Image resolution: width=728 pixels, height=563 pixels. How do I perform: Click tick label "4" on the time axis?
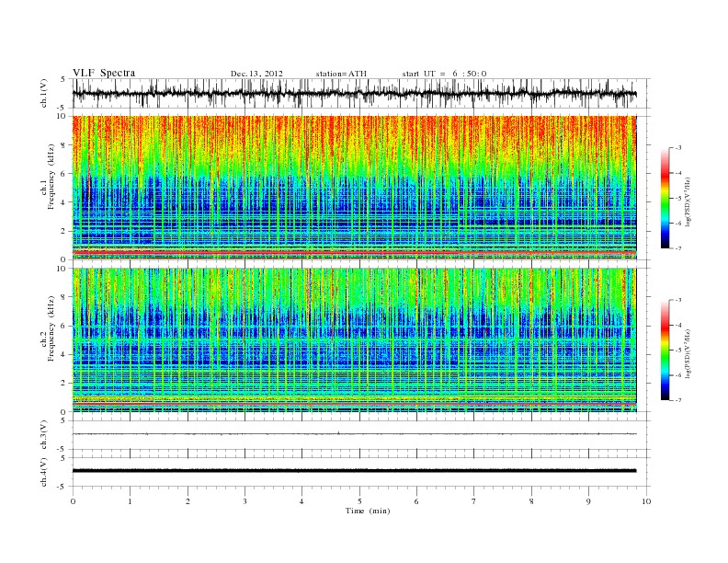302,501
